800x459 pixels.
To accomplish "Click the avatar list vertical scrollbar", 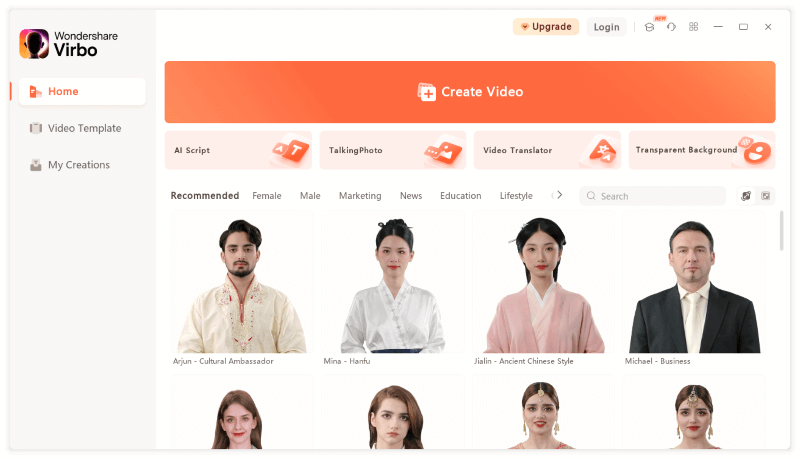I will click(782, 231).
